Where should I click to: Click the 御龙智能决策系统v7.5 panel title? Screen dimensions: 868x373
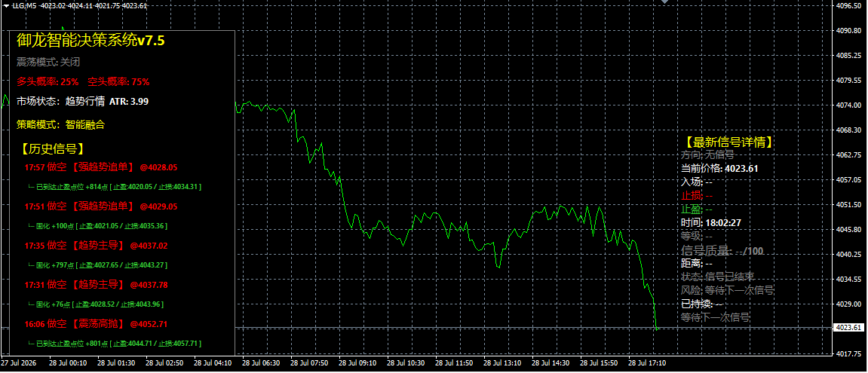pyautogui.click(x=90, y=41)
